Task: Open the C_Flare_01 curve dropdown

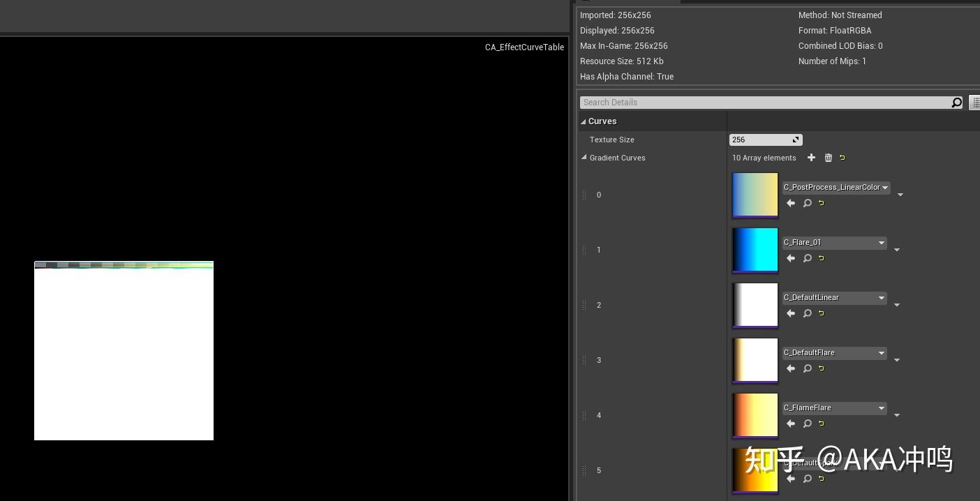Action: 881,242
